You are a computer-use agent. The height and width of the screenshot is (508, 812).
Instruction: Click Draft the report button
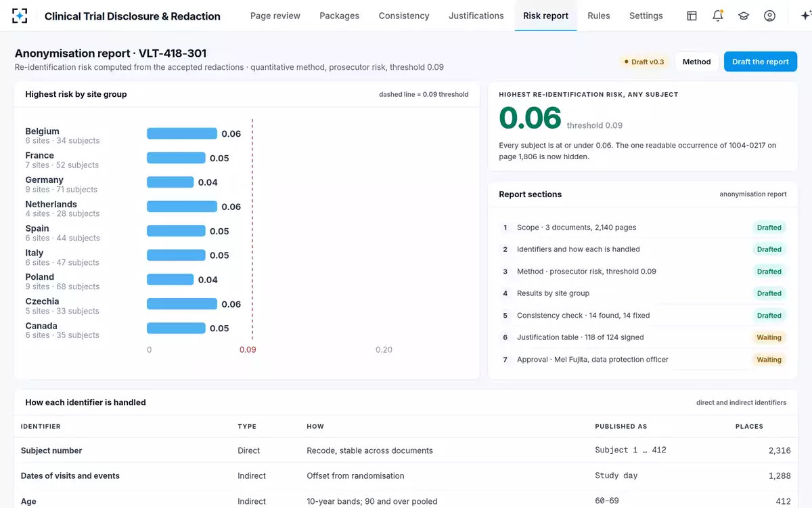[761, 62]
